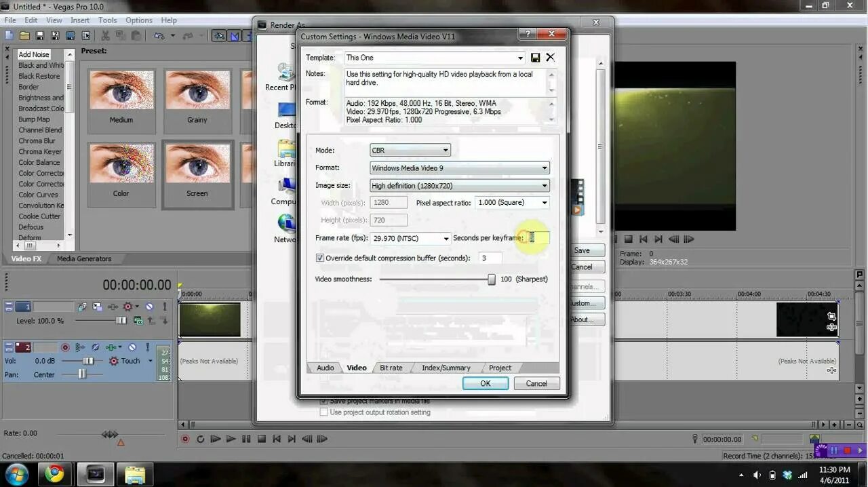
Task: Open the Touch automation mode dropdown
Action: (151, 361)
